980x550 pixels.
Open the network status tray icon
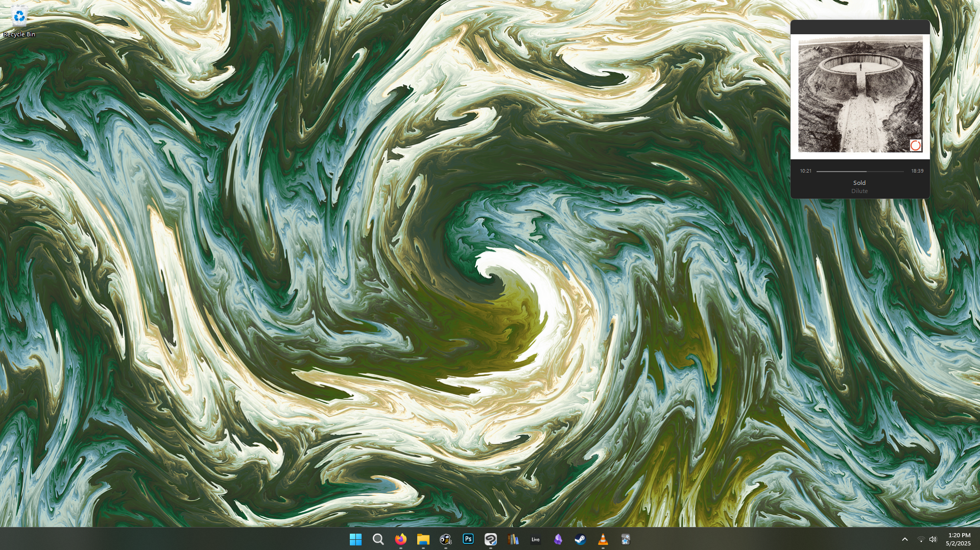click(x=921, y=539)
